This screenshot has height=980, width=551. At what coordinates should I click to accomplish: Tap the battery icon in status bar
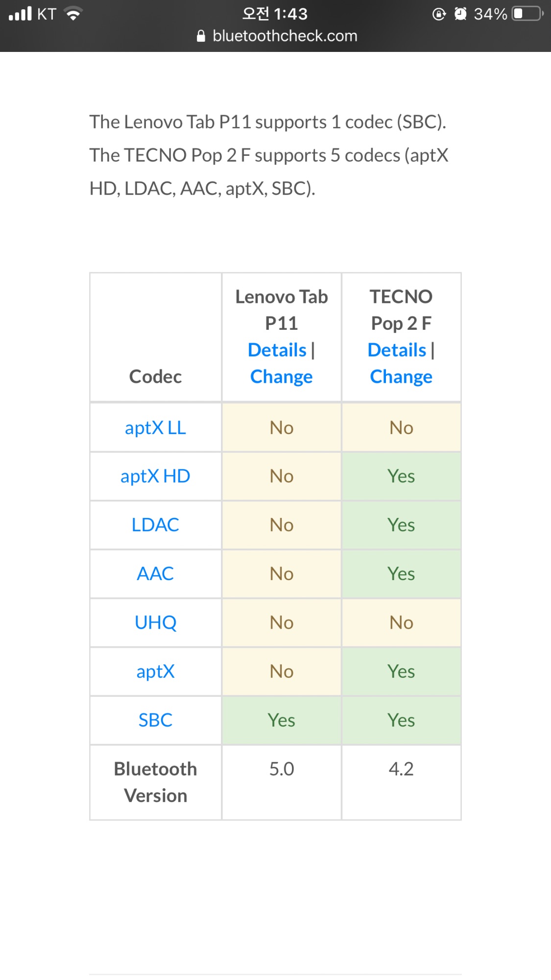[x=528, y=14]
